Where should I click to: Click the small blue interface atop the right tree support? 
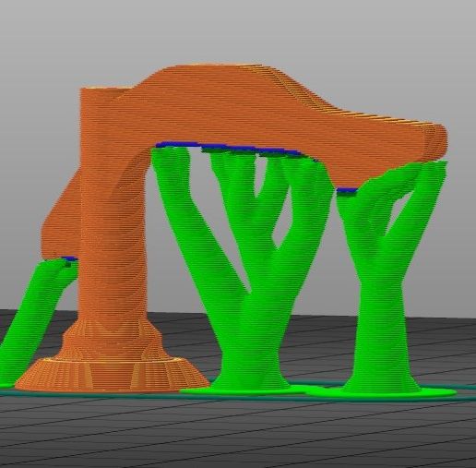(347, 191)
